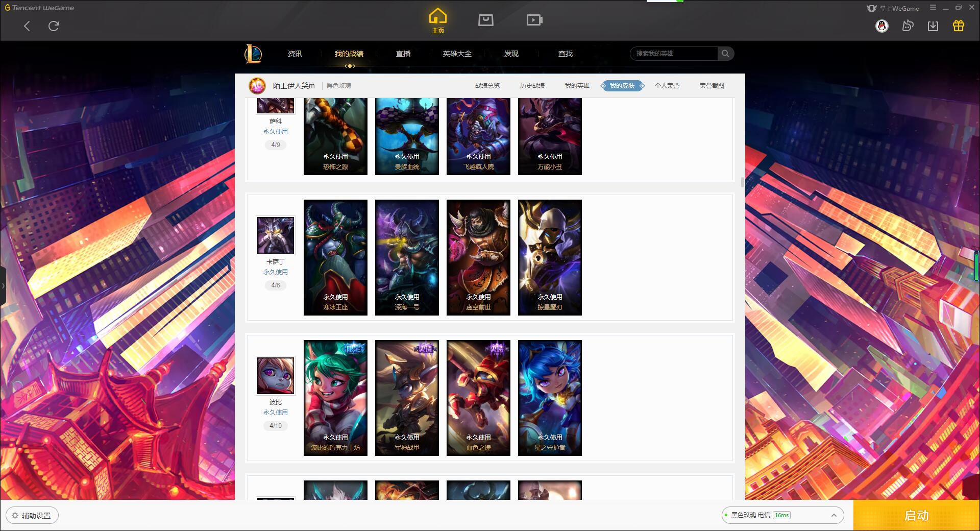The height and width of the screenshot is (531, 980).
Task: Open the 波比的巧克力工坊 skin card
Action: tap(335, 398)
